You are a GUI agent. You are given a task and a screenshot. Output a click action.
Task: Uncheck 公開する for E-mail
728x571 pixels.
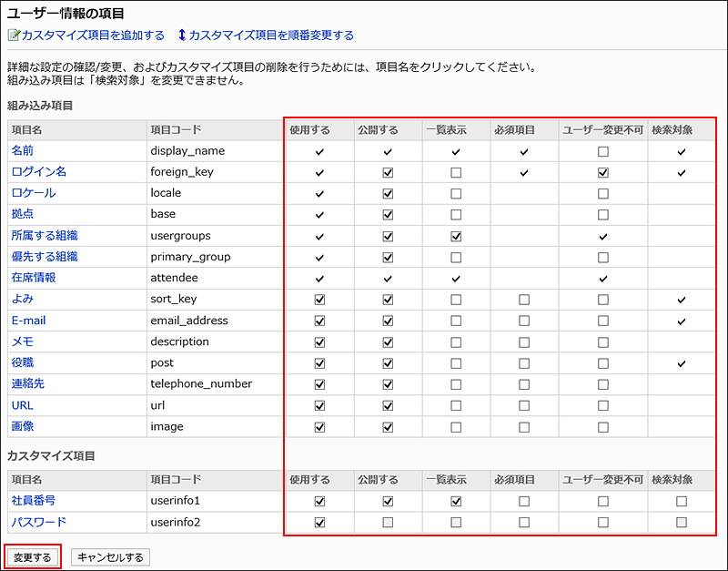click(x=388, y=321)
